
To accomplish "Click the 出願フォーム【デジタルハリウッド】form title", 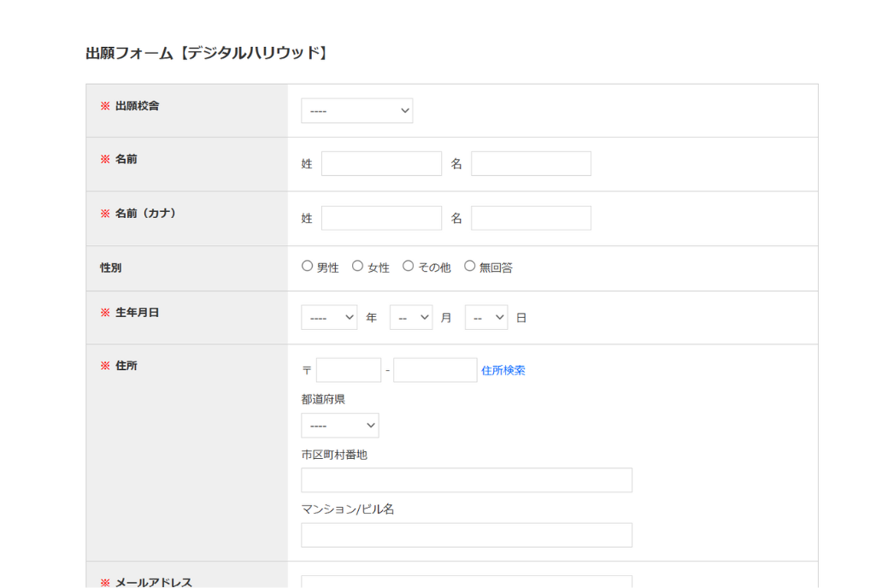I will 208,51.
